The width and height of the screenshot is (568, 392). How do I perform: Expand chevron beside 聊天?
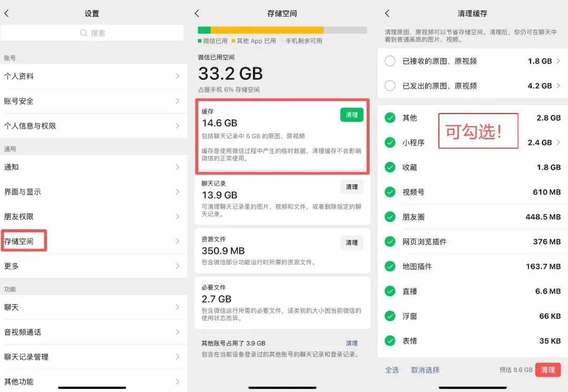[x=178, y=307]
